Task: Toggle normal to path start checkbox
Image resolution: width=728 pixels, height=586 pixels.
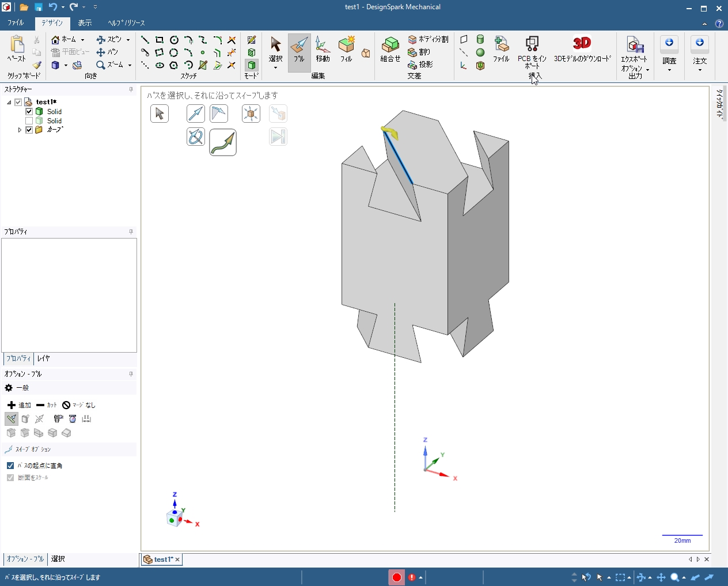Action: 10,465
